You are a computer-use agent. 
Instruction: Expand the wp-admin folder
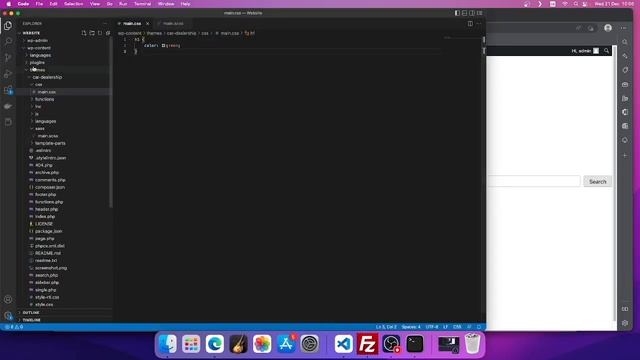(37, 40)
